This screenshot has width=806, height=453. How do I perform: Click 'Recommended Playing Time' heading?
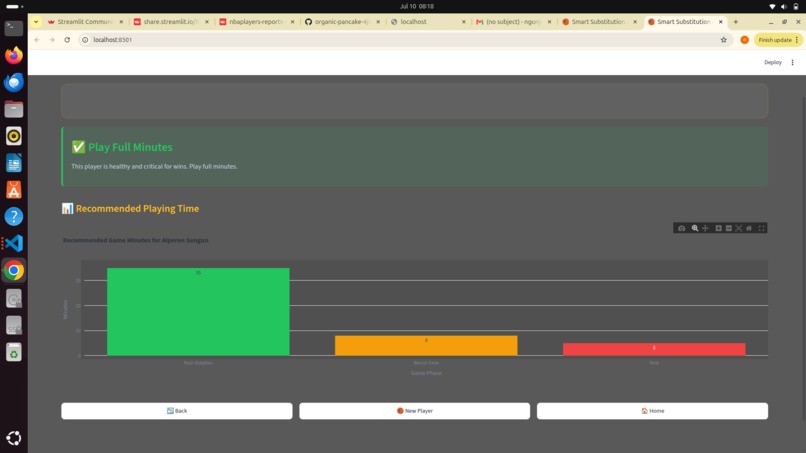coord(137,208)
